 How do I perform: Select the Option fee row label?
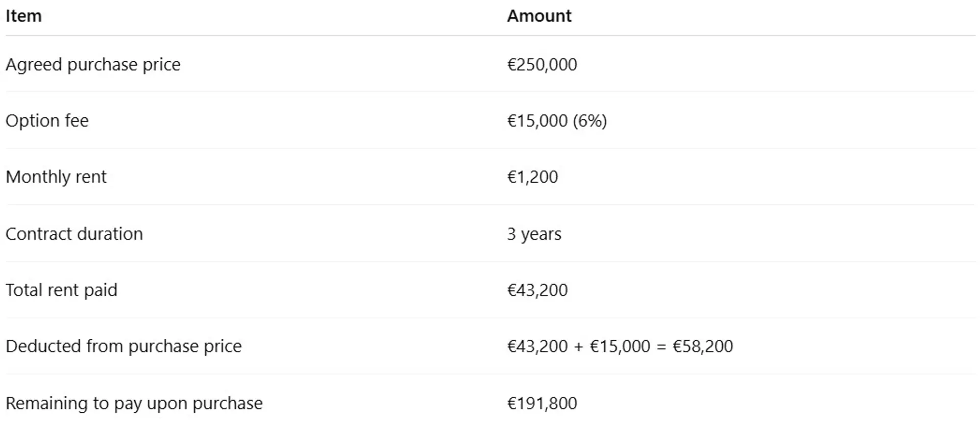point(47,121)
